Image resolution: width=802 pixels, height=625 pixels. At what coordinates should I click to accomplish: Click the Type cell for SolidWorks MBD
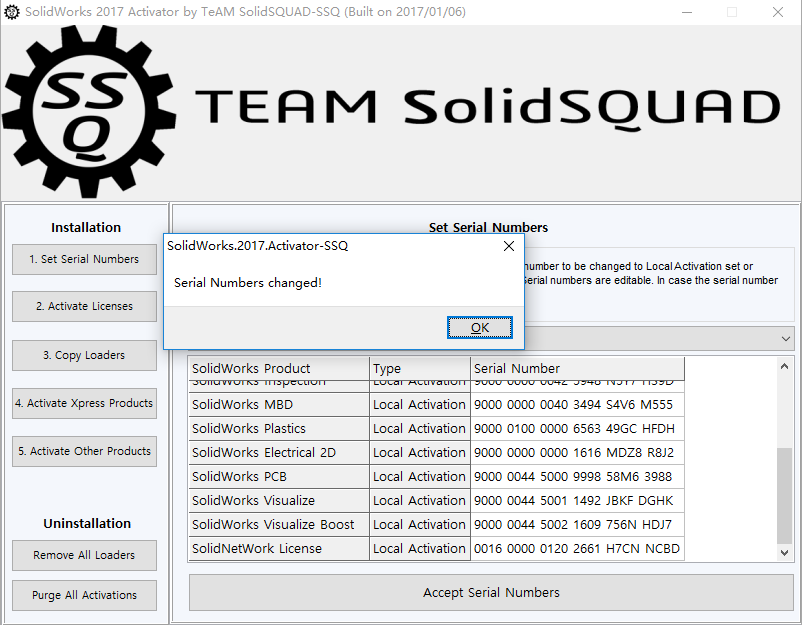point(420,405)
